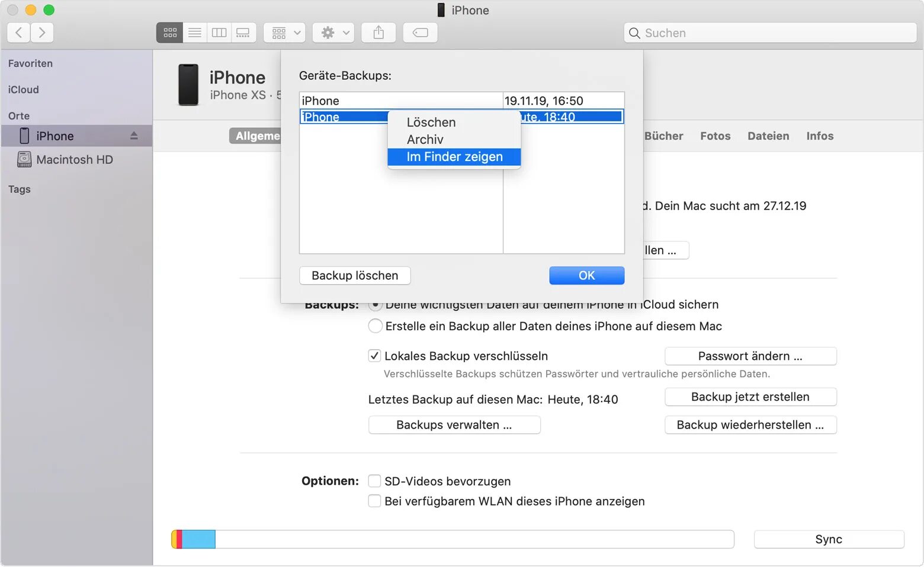Click the iPhone icon in window title
Viewport: 924px width, 567px height.
point(441,10)
